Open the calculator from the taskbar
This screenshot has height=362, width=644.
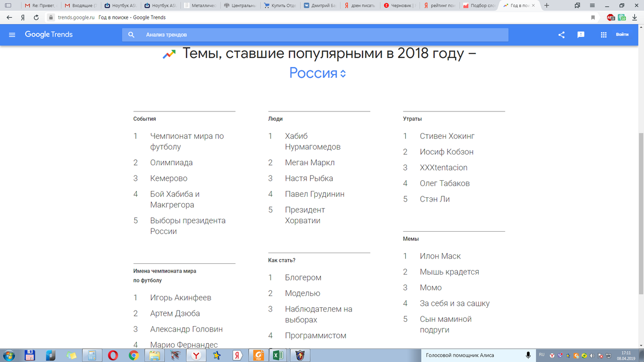[x=92, y=355]
